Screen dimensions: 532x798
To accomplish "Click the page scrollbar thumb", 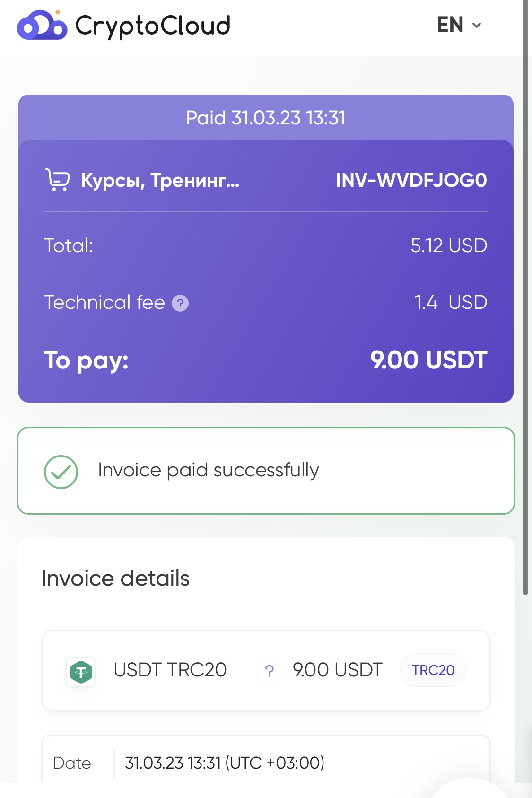I will pyautogui.click(x=526, y=297).
